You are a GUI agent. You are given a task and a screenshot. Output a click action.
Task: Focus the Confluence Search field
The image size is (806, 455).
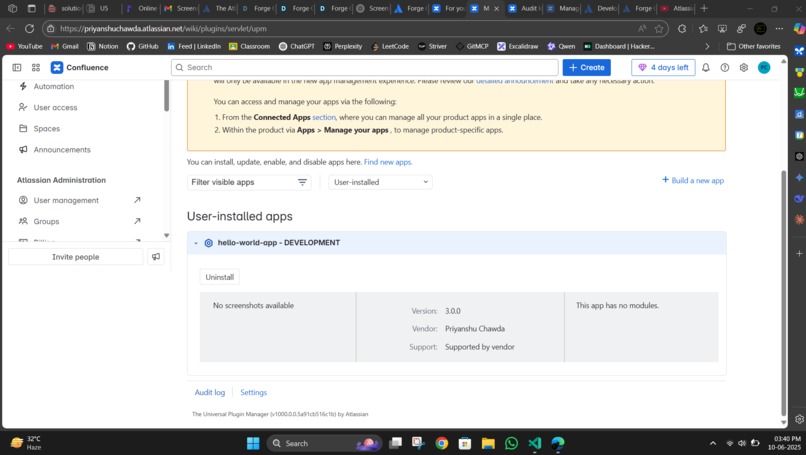point(364,67)
